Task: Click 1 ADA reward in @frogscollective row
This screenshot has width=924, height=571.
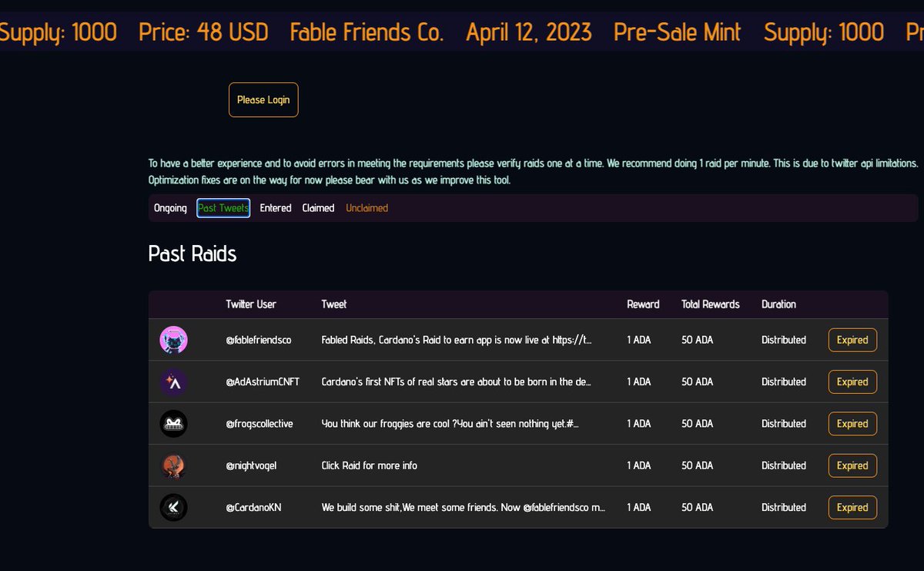Action: click(639, 424)
